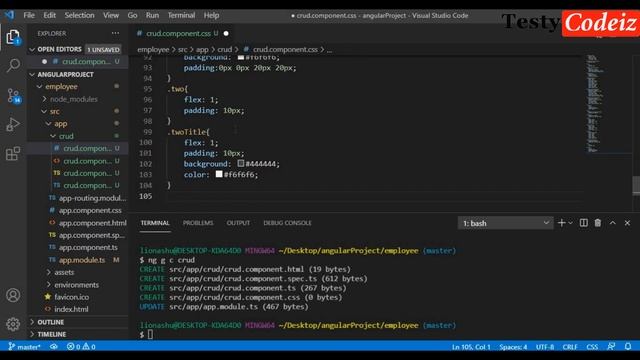This screenshot has width=640, height=360.
Task: Click the Explorer more actions ellipsis
Action: click(x=116, y=33)
